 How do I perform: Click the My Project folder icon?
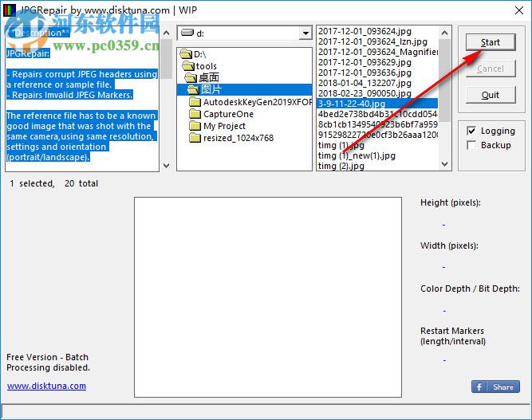click(195, 126)
